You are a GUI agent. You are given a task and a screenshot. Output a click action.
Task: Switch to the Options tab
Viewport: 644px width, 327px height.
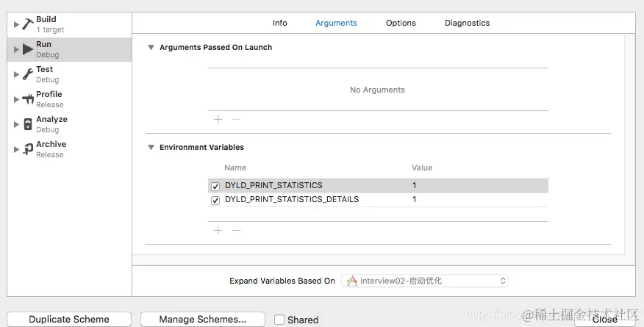[x=401, y=23]
